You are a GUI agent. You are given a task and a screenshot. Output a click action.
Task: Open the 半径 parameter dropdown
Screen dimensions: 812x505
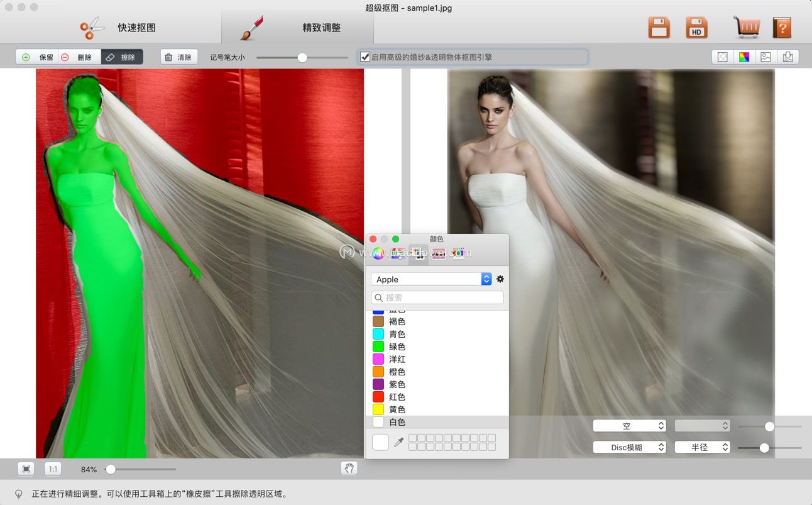point(702,447)
